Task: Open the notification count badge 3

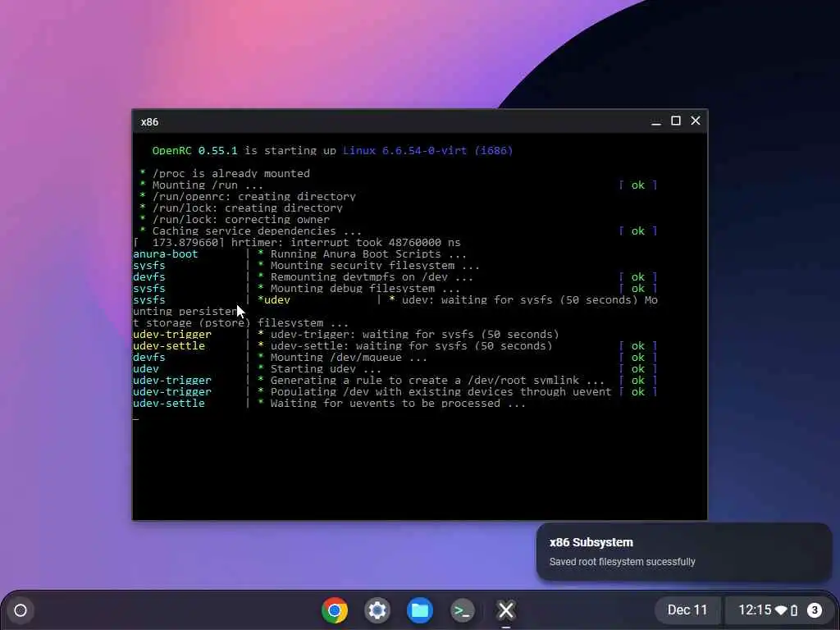Action: 815,610
